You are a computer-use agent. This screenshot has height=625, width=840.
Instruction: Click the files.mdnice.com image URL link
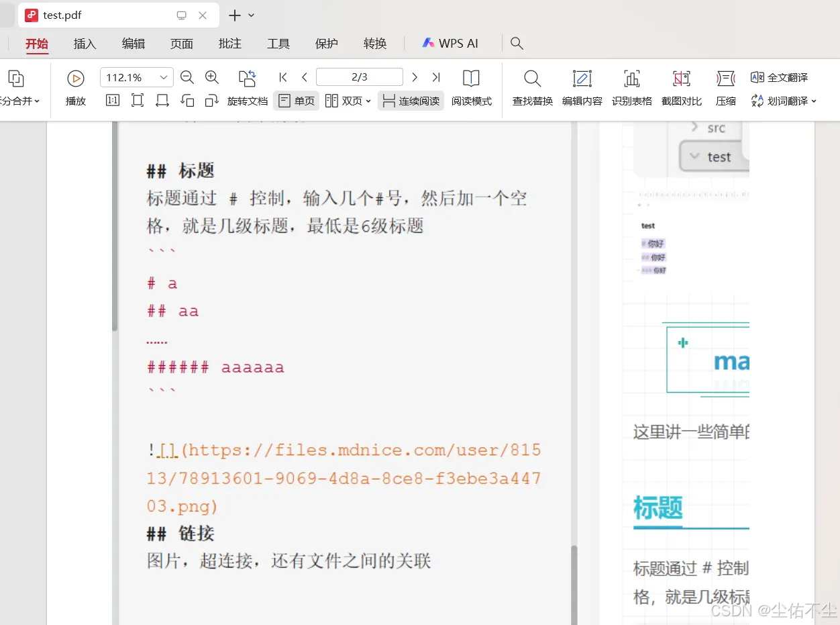(344, 478)
